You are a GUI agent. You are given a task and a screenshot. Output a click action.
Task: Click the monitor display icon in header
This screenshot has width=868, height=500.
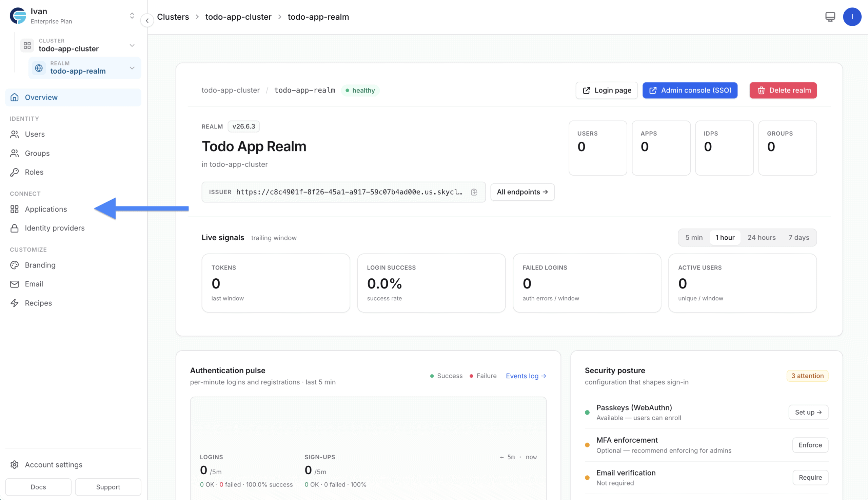(830, 17)
